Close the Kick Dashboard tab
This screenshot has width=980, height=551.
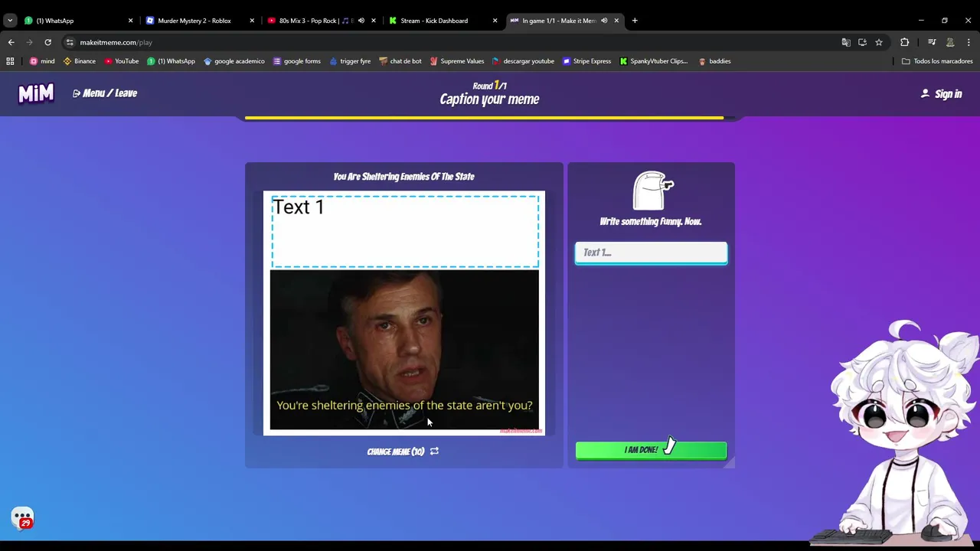tap(495, 21)
